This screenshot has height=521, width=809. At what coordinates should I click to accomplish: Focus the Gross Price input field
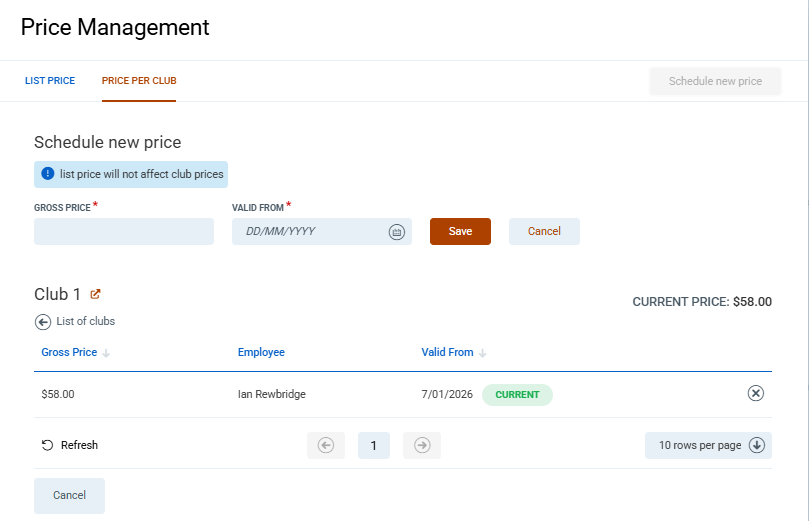124,232
